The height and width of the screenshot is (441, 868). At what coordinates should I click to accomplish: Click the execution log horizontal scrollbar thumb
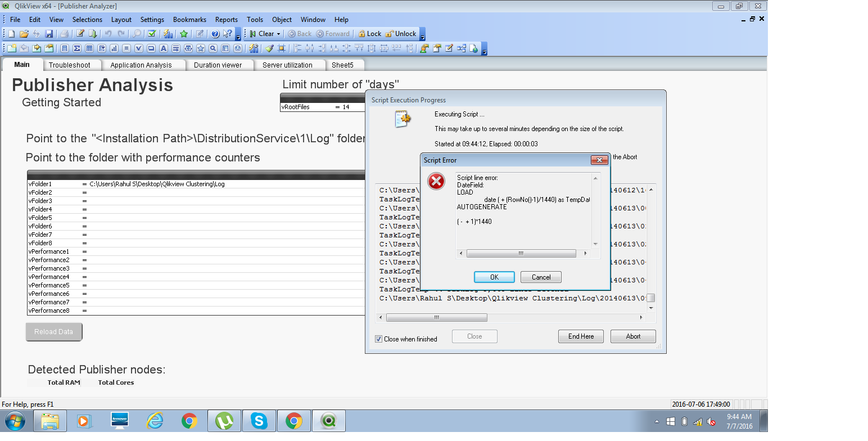tap(437, 317)
